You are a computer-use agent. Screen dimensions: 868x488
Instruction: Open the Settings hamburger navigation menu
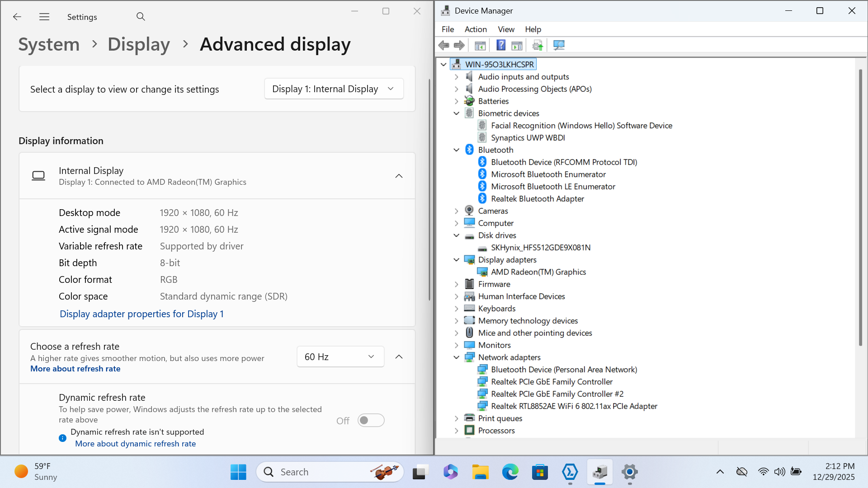pyautogui.click(x=44, y=17)
